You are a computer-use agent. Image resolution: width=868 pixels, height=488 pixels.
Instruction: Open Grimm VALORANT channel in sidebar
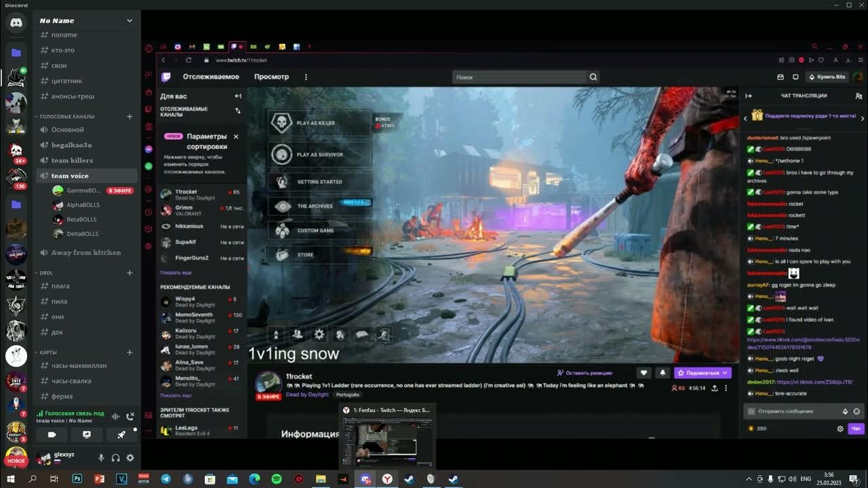(201, 210)
